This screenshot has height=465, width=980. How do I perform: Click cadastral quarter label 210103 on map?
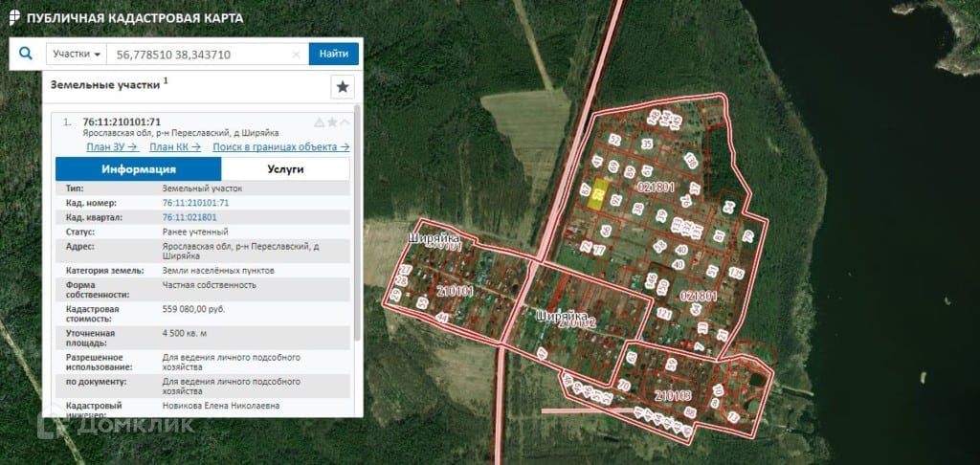674,395
